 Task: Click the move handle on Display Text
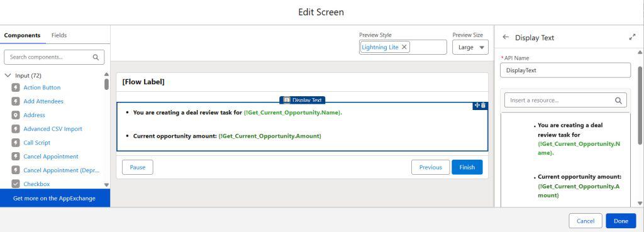click(477, 106)
